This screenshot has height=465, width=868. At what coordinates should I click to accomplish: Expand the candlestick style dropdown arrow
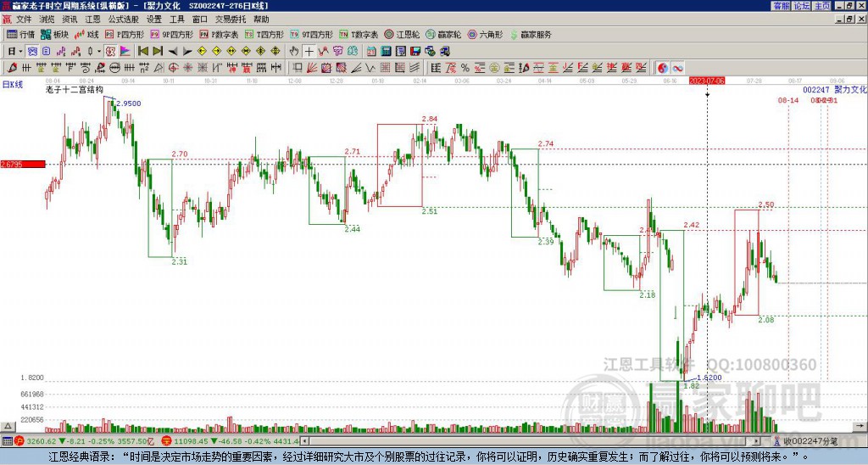[99, 52]
